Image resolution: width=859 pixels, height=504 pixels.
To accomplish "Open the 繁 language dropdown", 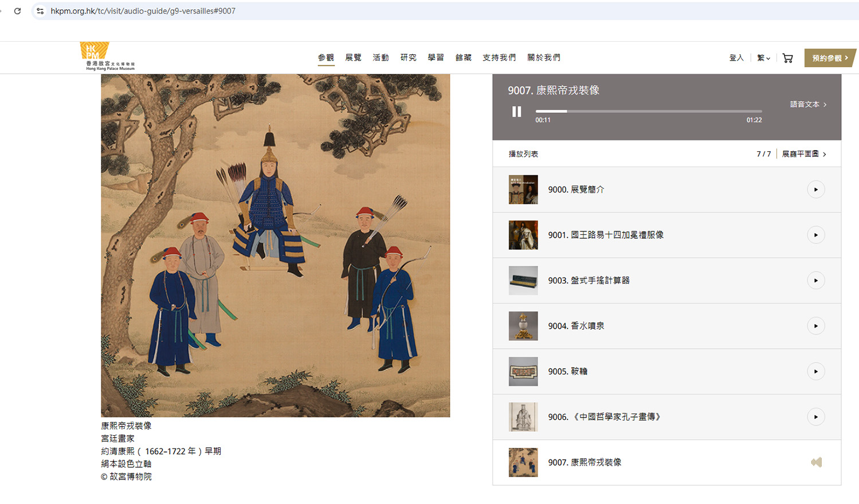I will [x=763, y=58].
